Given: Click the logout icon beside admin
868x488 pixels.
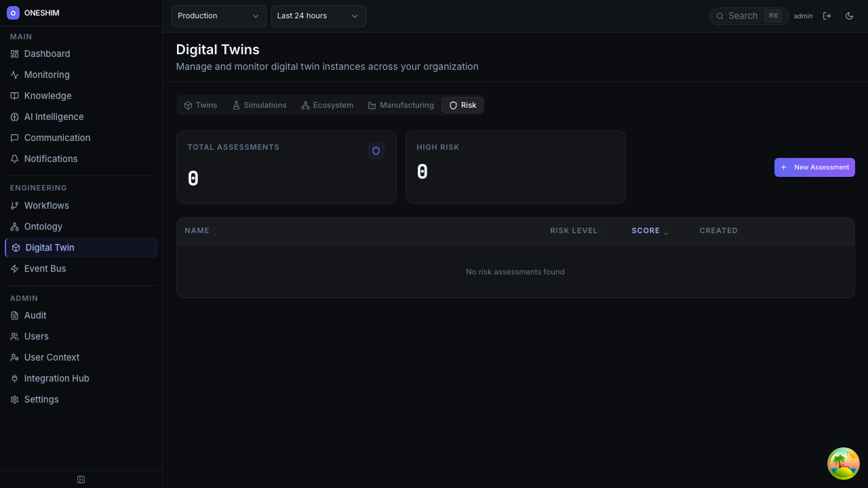Looking at the screenshot, I should click(827, 16).
